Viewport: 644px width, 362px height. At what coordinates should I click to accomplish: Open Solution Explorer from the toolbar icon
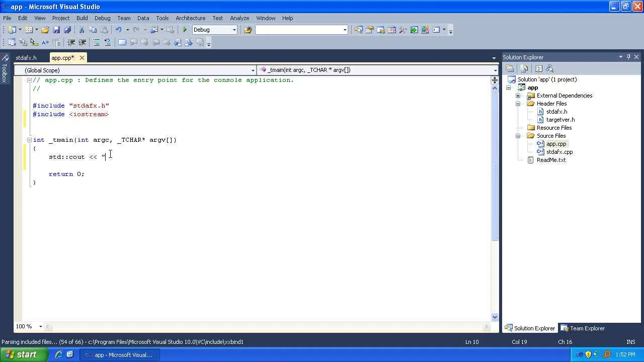(358, 30)
